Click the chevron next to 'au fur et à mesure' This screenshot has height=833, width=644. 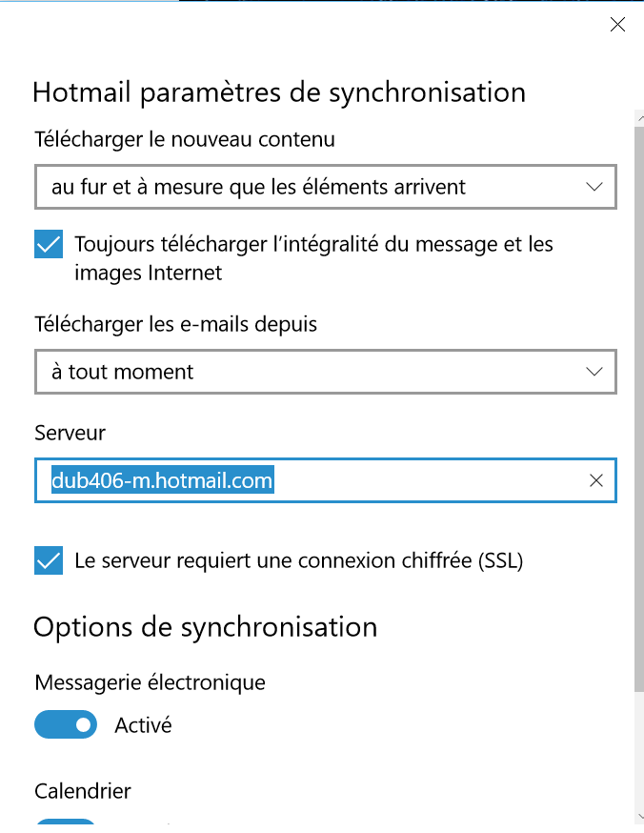coord(594,187)
